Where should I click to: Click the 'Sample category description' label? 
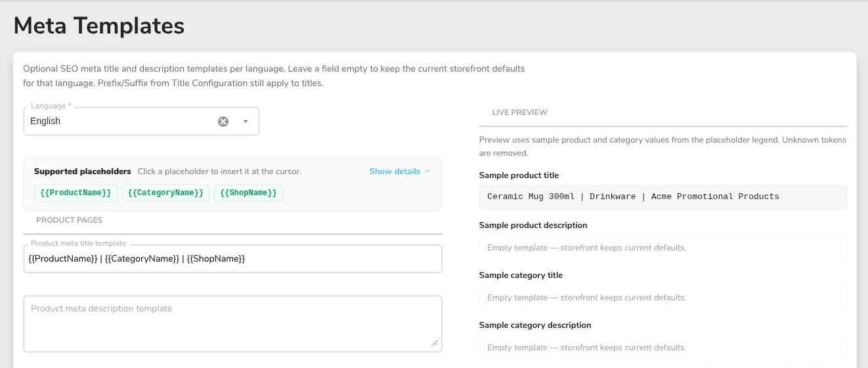click(x=535, y=325)
